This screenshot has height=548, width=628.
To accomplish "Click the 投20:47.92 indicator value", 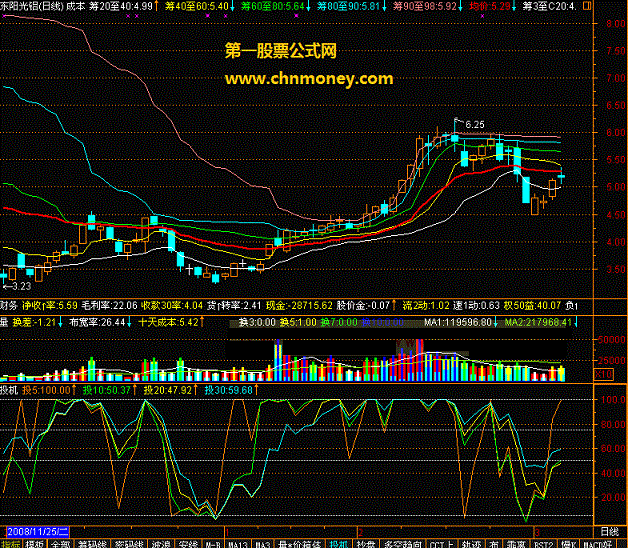I will click(168, 390).
